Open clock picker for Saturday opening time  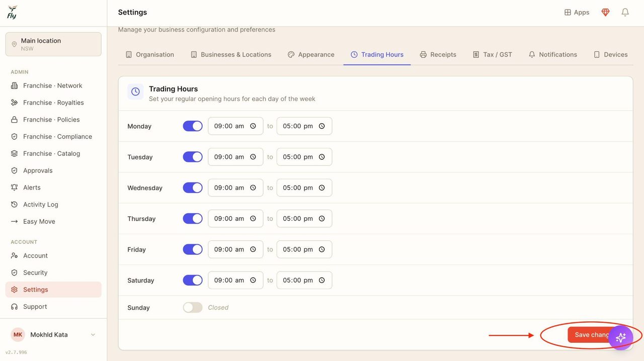(x=253, y=280)
